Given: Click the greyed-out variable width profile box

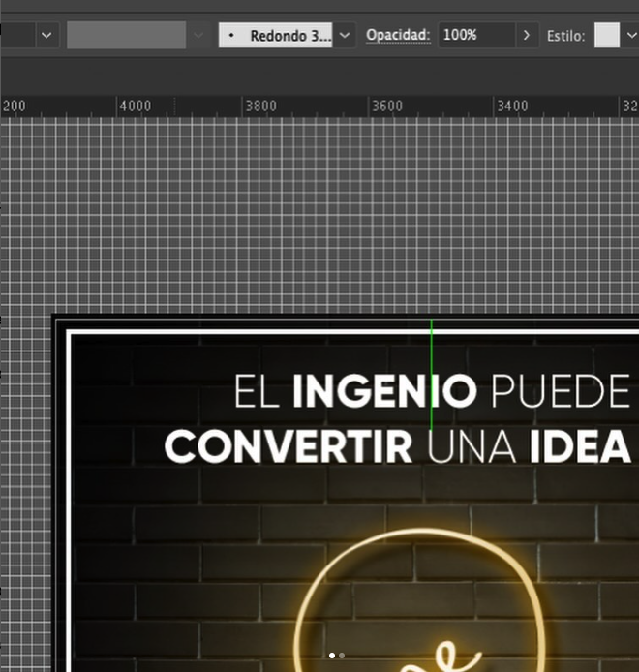Looking at the screenshot, I should pos(126,36).
